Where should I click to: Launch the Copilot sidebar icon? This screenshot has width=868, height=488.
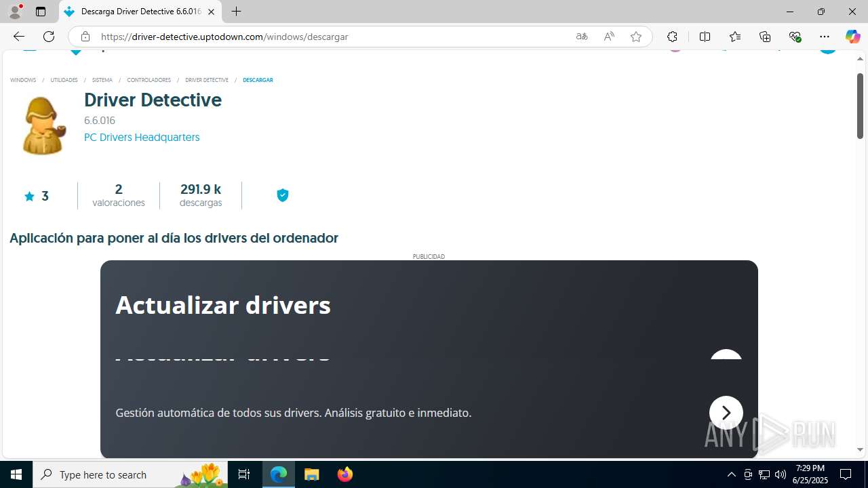click(x=852, y=37)
